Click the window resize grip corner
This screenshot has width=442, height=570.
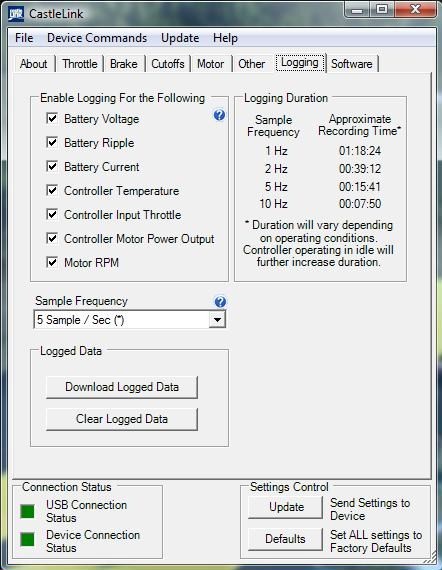431,557
